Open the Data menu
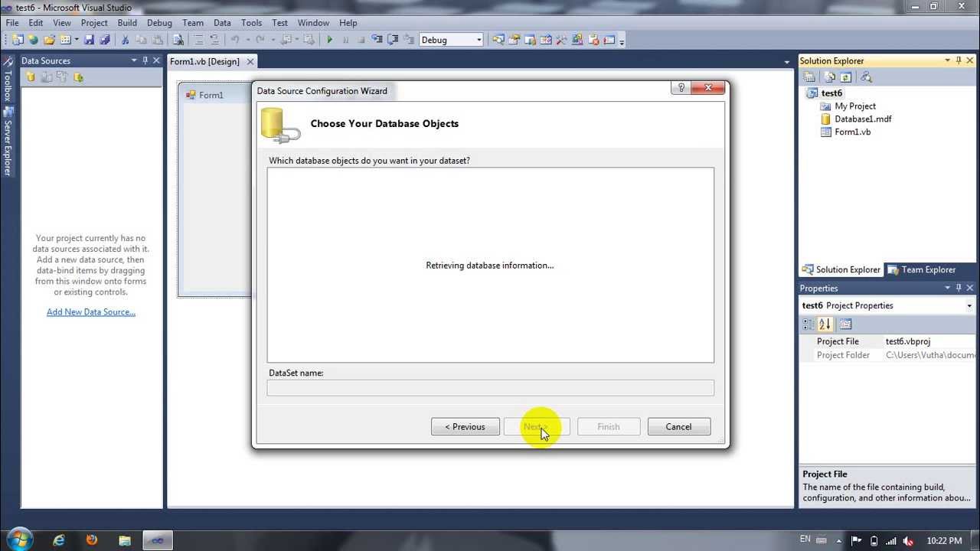Viewport: 980px width, 551px height. 222,23
